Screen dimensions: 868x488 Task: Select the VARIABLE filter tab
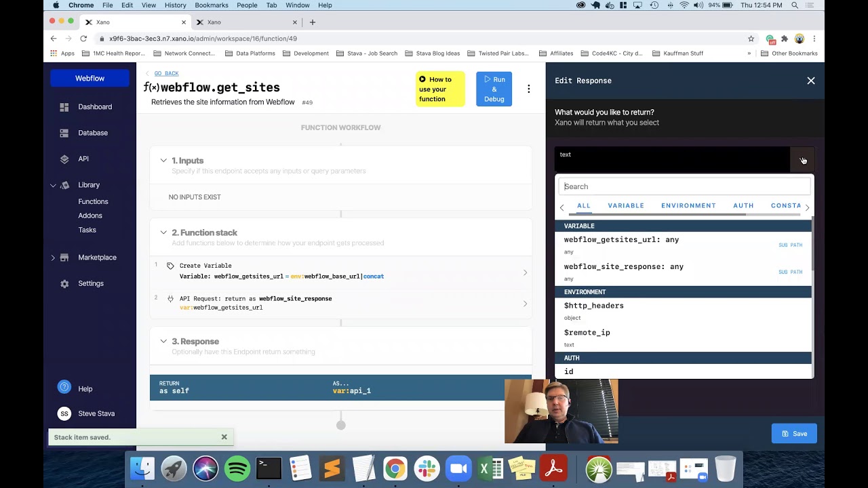point(626,205)
